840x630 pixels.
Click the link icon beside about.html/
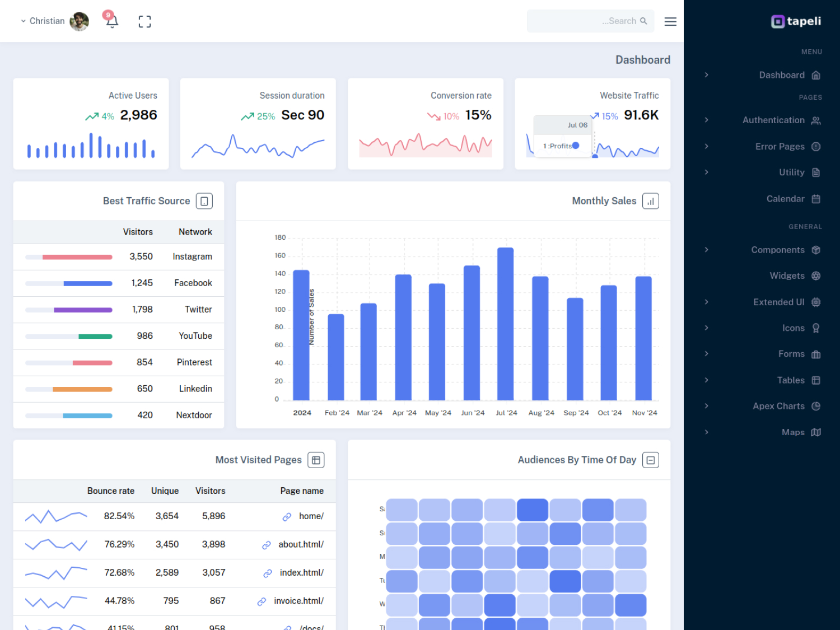tap(267, 545)
